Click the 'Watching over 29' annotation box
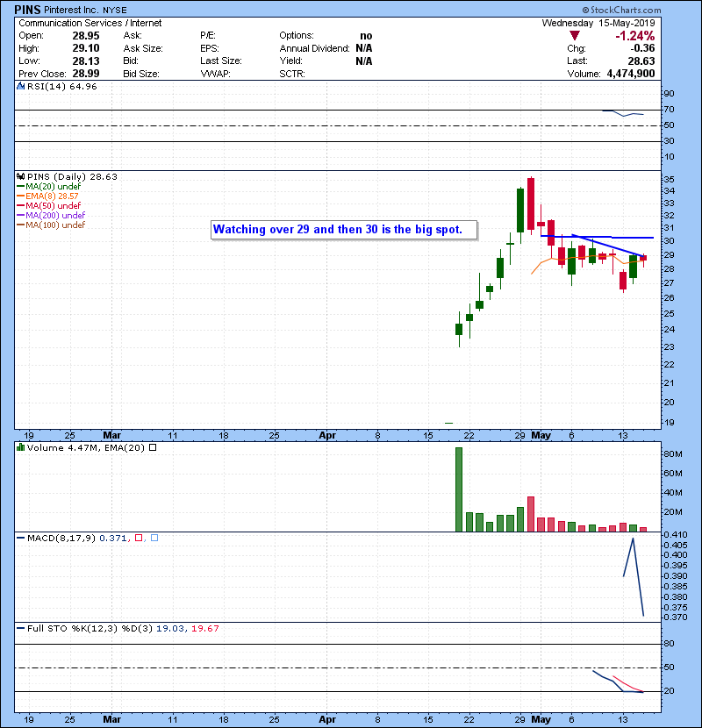Screen dimensions: 702x728 point(344,230)
